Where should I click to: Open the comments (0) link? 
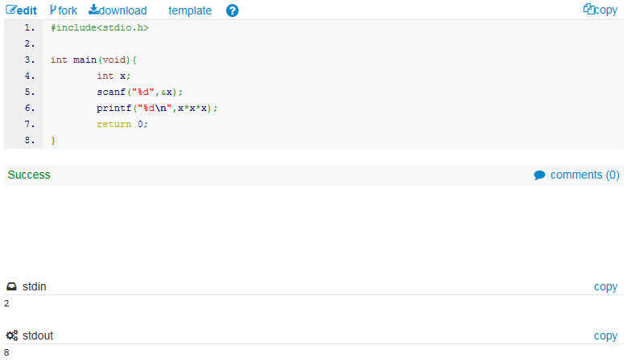tap(585, 175)
